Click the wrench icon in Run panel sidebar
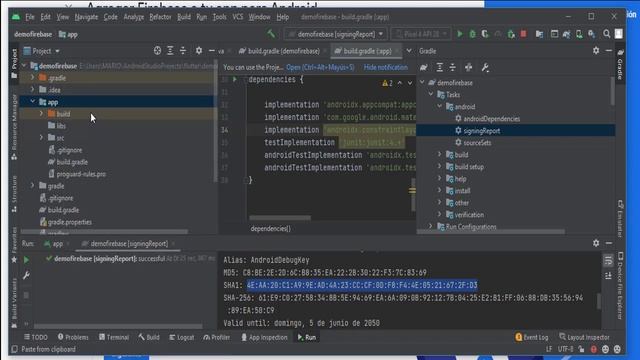Viewport: 640px width, 360px height. pyautogui.click(x=27, y=276)
